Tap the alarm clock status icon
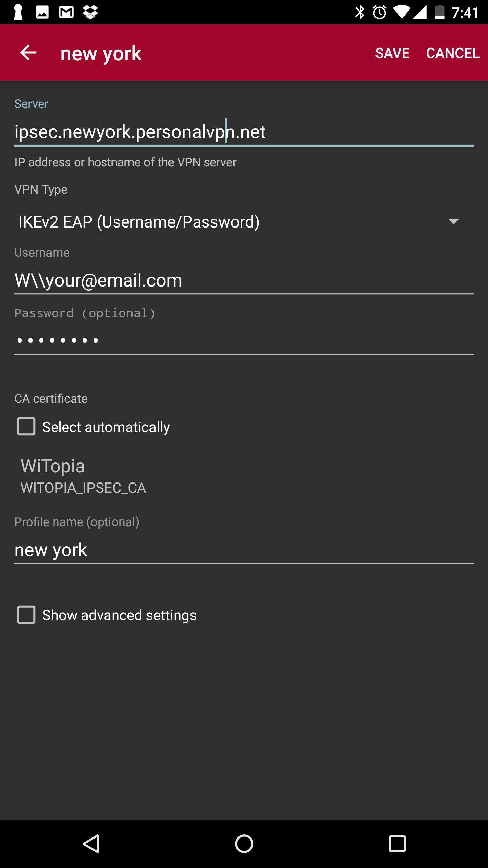The width and height of the screenshot is (488, 868). (x=380, y=13)
